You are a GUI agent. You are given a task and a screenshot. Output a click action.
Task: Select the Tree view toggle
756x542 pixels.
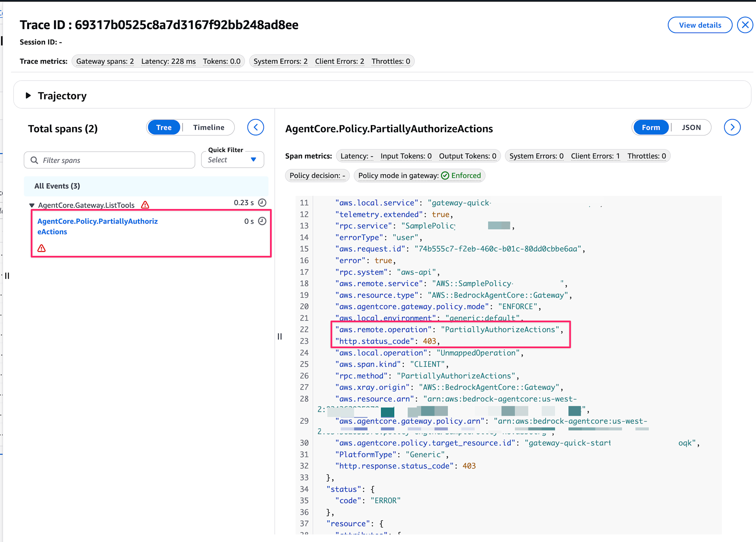(164, 127)
